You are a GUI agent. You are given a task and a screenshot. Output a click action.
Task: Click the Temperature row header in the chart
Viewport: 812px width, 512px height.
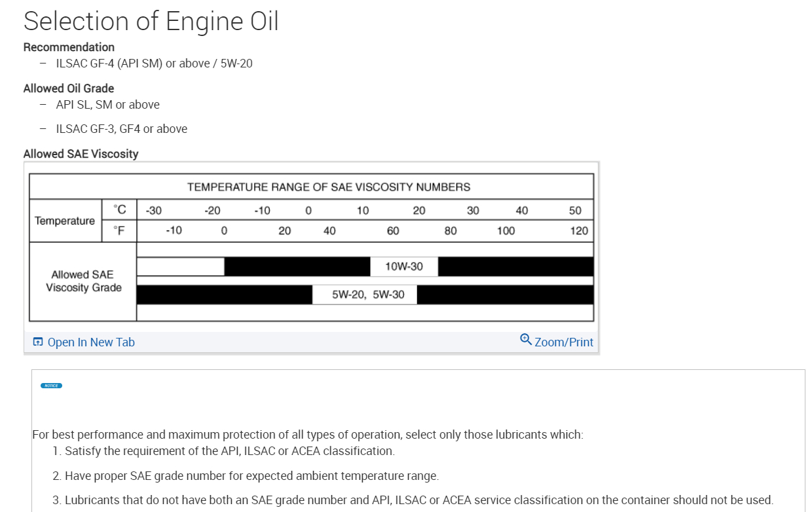pyautogui.click(x=65, y=221)
